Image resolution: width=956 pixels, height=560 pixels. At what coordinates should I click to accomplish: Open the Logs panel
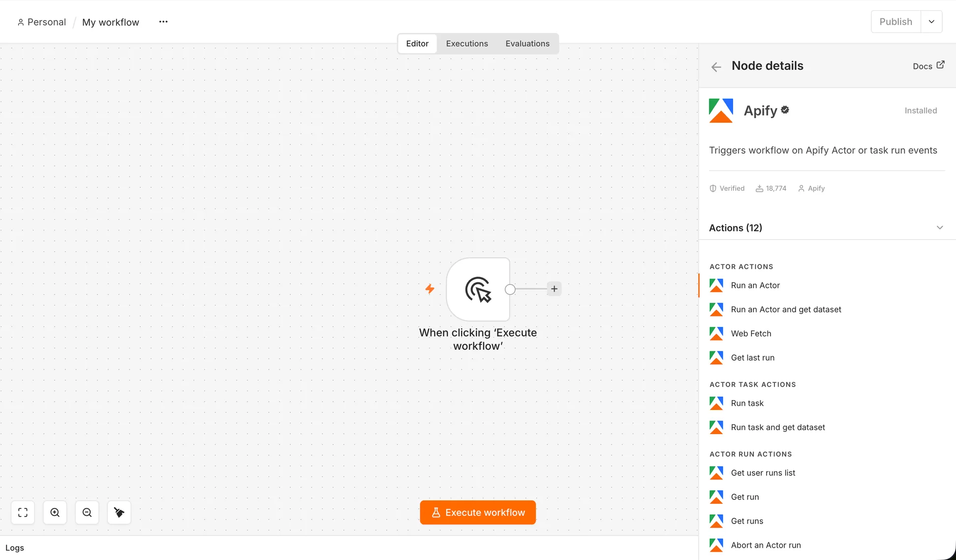(15, 548)
